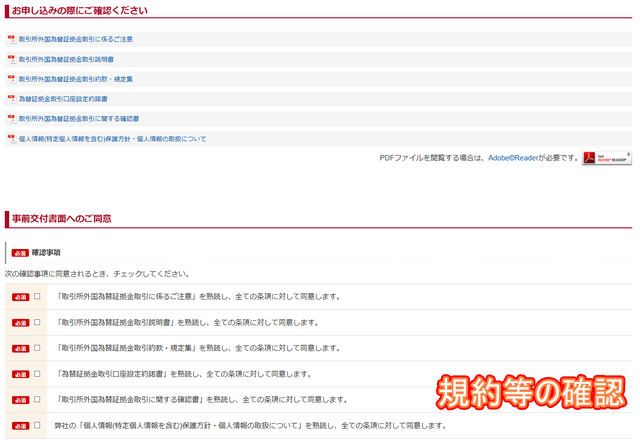Open 為替証拠金取引口座設定約諾書 PDF link
This screenshot has height=446, width=640.
[x=63, y=99]
